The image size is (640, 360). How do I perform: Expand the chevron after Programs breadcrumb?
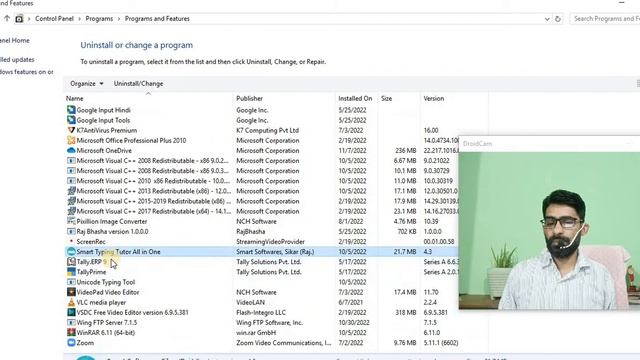click(x=119, y=19)
